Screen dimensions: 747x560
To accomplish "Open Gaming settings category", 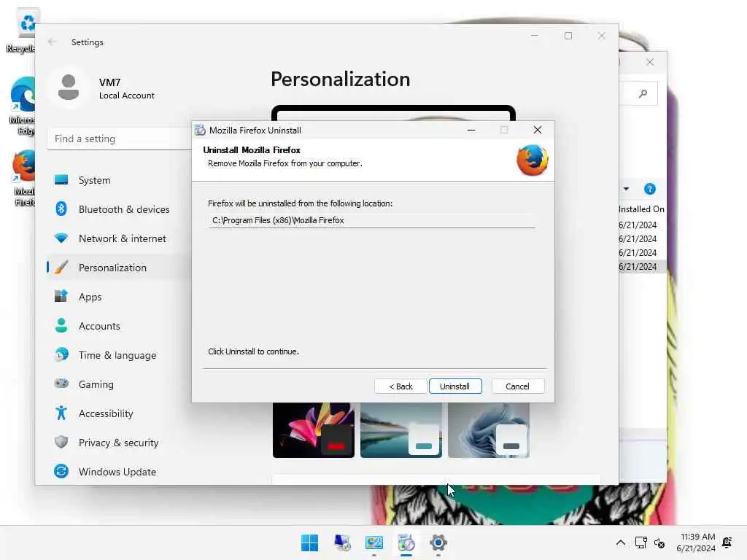I will 119,384.
